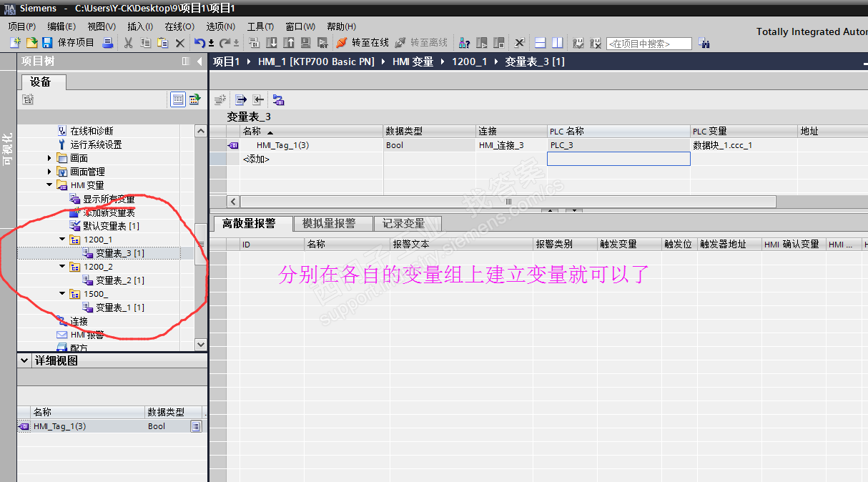Screen dimensions: 868x482
Task: Collapse the 1200_2 tag group
Action: pos(62,267)
